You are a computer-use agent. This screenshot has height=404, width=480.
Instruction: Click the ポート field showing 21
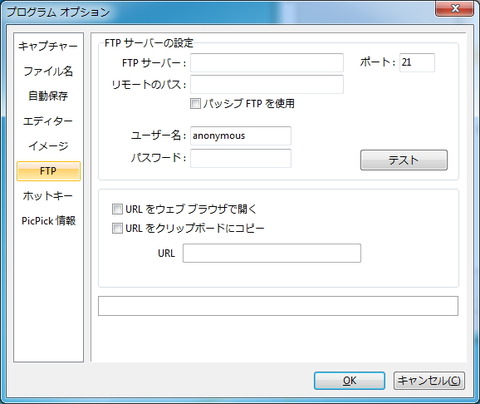pos(417,63)
